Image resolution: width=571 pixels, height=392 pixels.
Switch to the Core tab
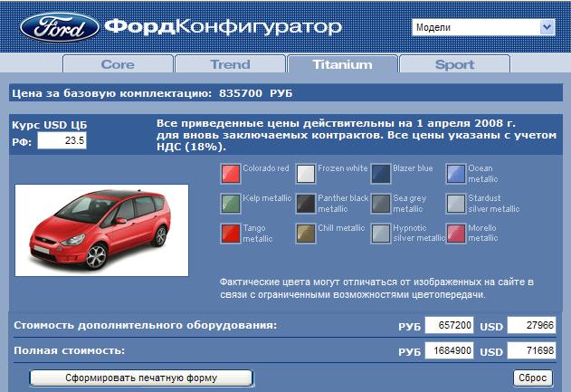tap(118, 64)
